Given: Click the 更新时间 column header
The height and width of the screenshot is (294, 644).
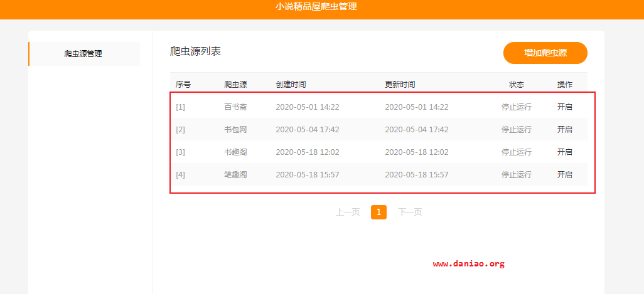Looking at the screenshot, I should tap(400, 85).
